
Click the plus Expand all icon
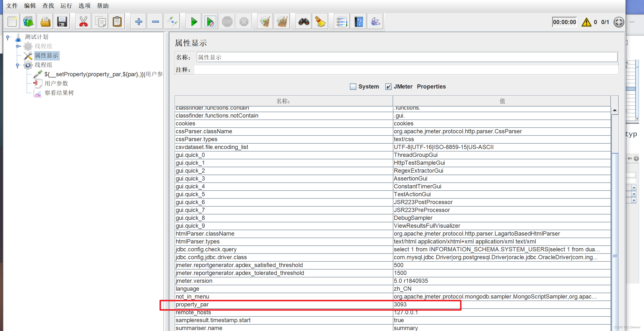[x=139, y=22]
